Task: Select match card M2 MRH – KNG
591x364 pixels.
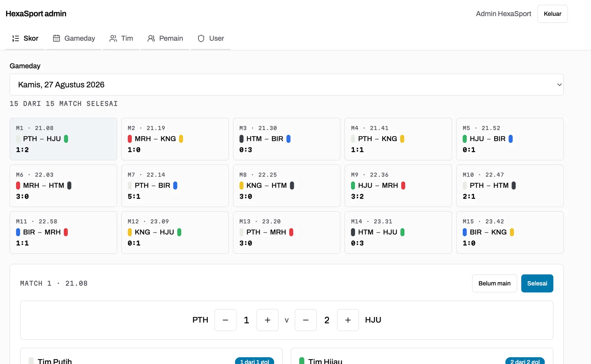Action: [175, 139]
